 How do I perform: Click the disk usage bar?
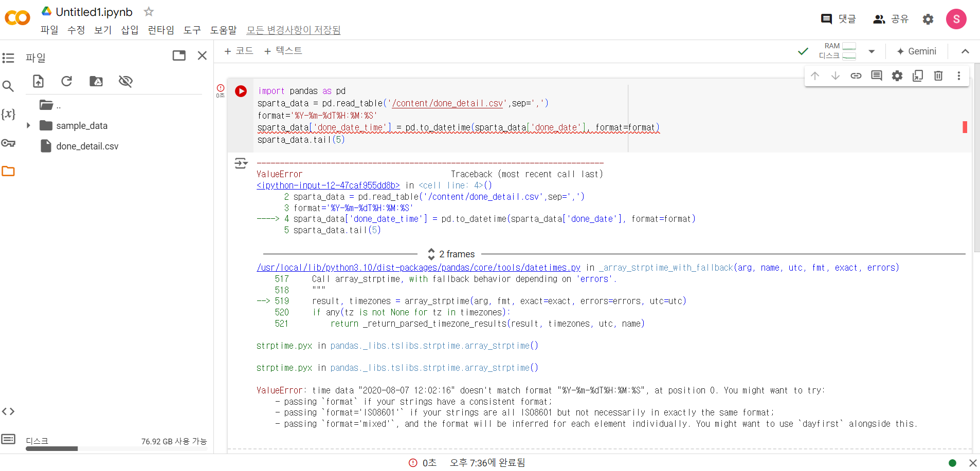click(116, 448)
